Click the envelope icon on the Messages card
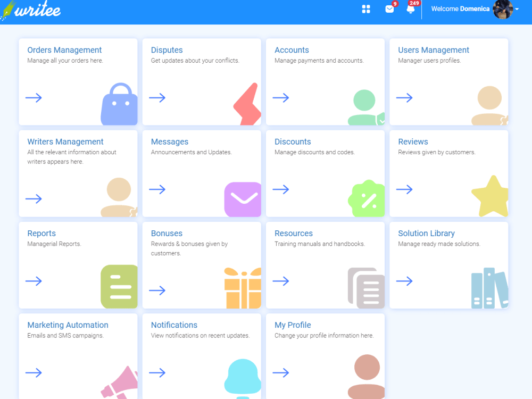Screen dimensions: 532x399 (243, 199)
